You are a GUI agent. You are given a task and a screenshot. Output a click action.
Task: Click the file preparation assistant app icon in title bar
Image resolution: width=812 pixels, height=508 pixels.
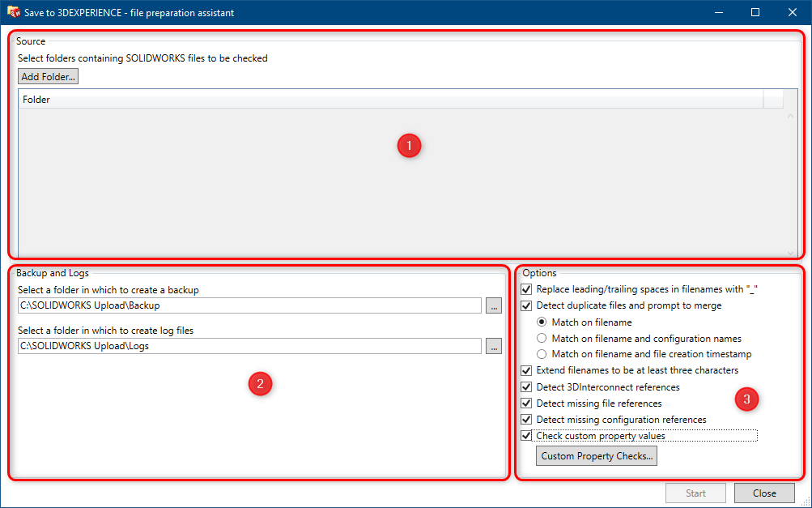14,12
